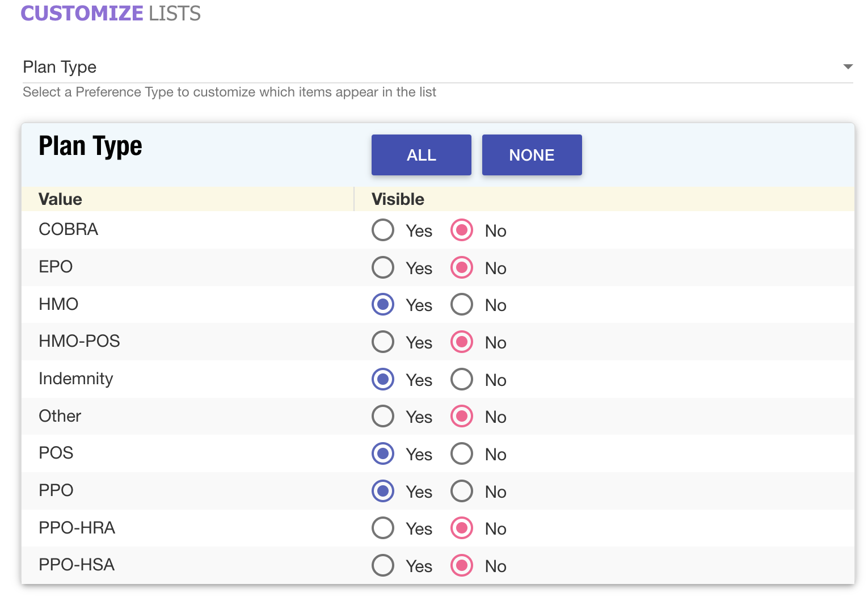Select Yes radio for POS
This screenshot has height=605, width=868.
(383, 454)
